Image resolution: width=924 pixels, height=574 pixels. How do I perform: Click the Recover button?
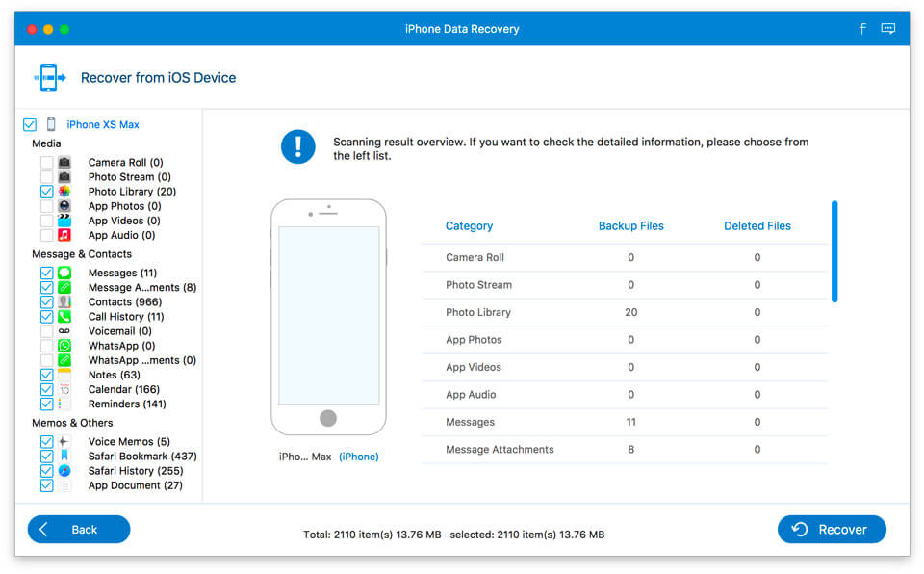[832, 529]
